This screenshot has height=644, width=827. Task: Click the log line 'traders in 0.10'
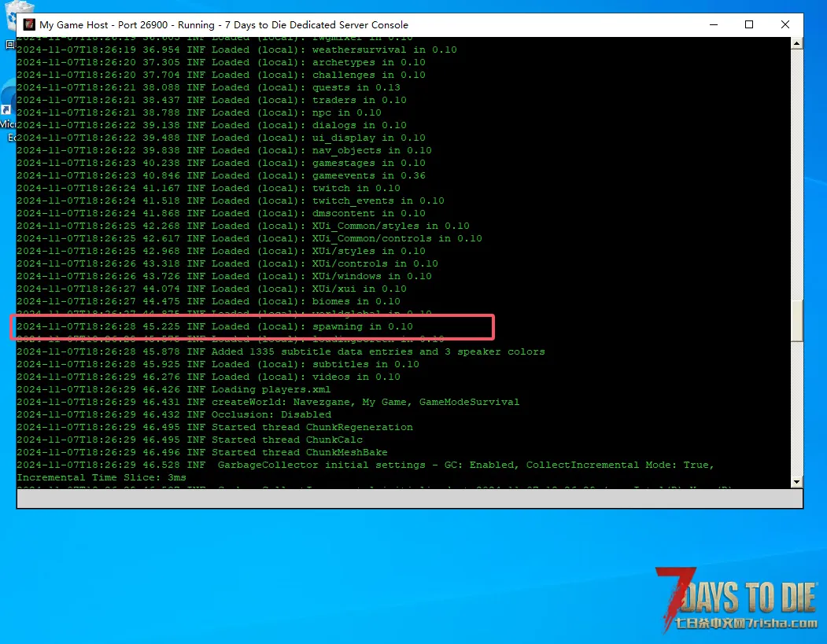[211, 100]
